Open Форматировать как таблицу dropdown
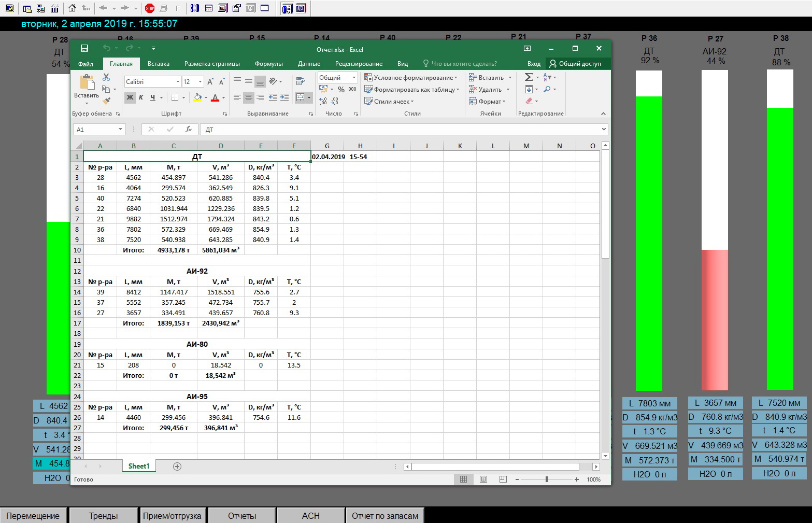The height and width of the screenshot is (523, 812). [412, 90]
